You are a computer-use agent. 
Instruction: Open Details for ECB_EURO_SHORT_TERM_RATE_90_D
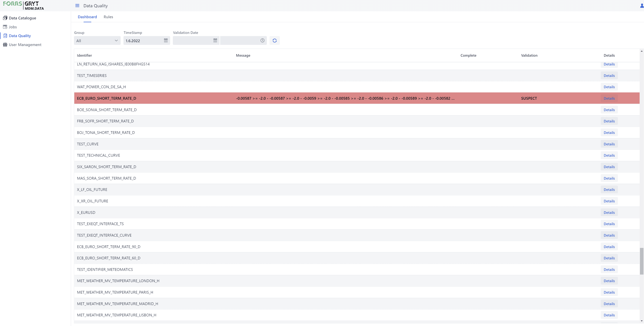pos(609,247)
